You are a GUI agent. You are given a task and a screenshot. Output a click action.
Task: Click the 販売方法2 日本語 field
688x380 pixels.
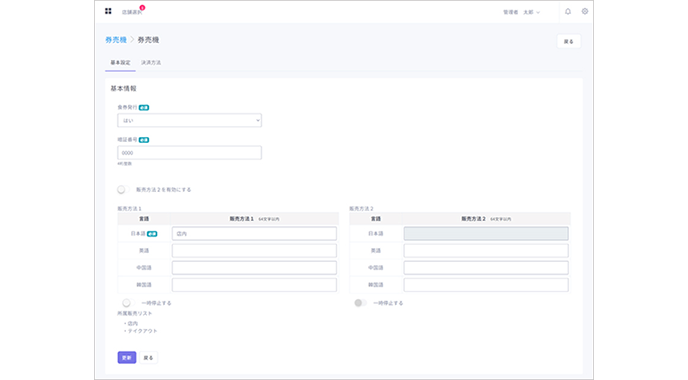click(486, 233)
